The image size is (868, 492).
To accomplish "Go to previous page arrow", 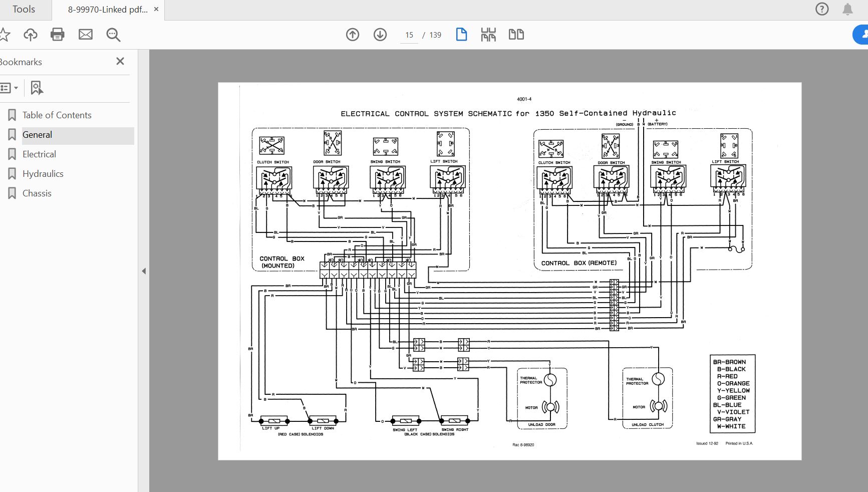I will 353,35.
